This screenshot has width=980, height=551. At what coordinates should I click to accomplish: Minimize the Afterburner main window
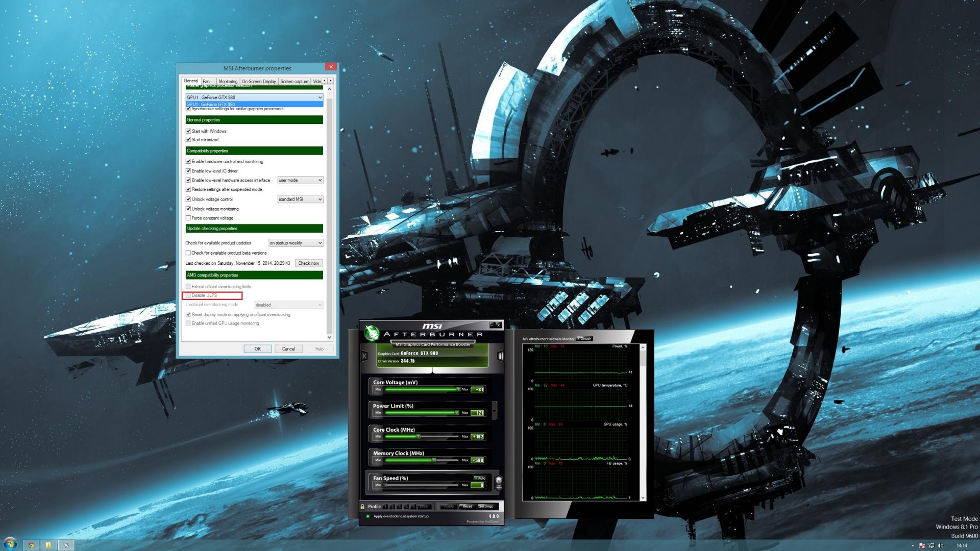pyautogui.click(x=492, y=324)
